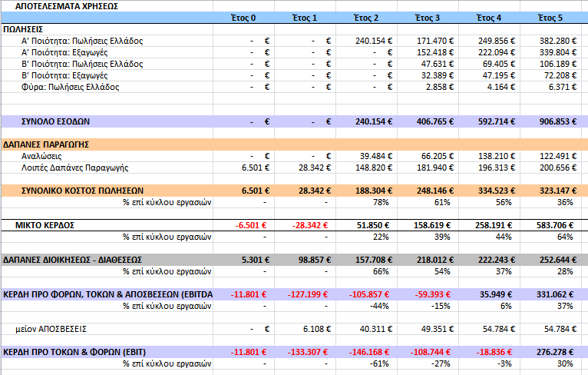This screenshot has height=375, width=588.
Task: Click the cell showing 334.523 €
Action: click(x=497, y=191)
